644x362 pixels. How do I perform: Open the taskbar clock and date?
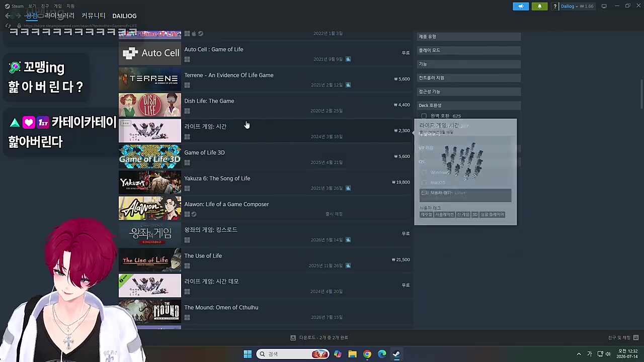[628, 354]
